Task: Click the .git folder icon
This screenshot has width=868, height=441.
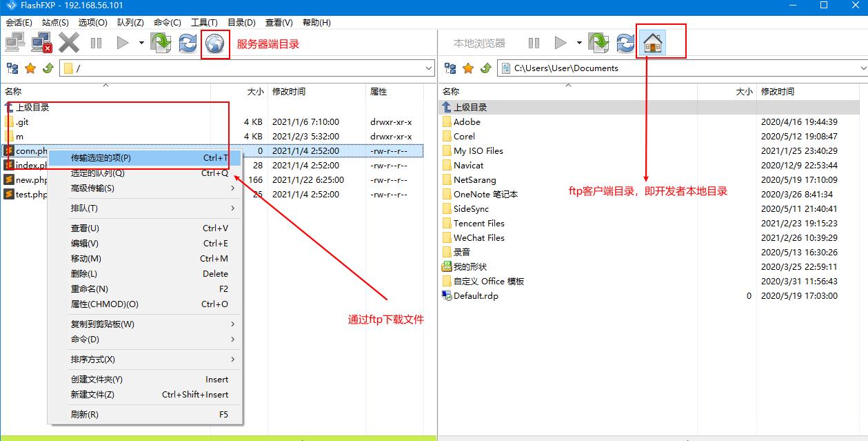Action: pos(9,122)
